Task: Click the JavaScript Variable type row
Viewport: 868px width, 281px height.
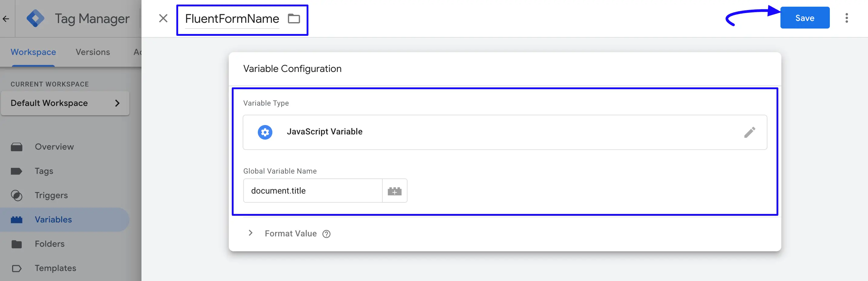Action: 505,132
